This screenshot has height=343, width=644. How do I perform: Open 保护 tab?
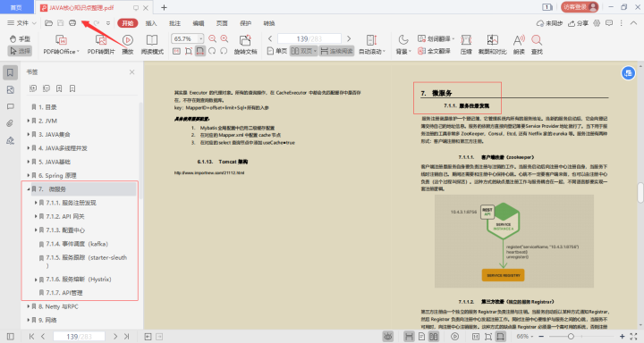246,23
